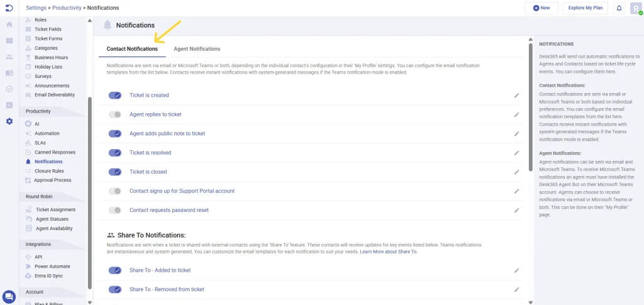Open Holiday Lists settings
Viewport: 644px width, 305px height.
tap(48, 67)
